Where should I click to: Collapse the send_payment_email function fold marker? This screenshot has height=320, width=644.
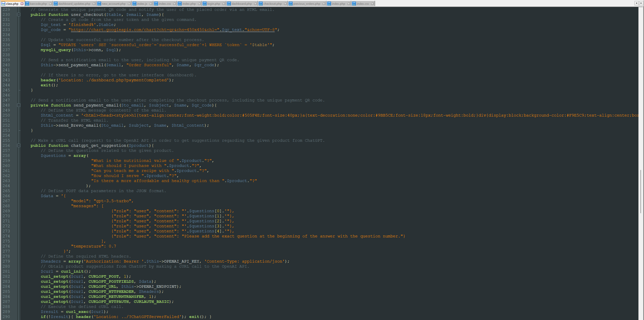pos(19,105)
